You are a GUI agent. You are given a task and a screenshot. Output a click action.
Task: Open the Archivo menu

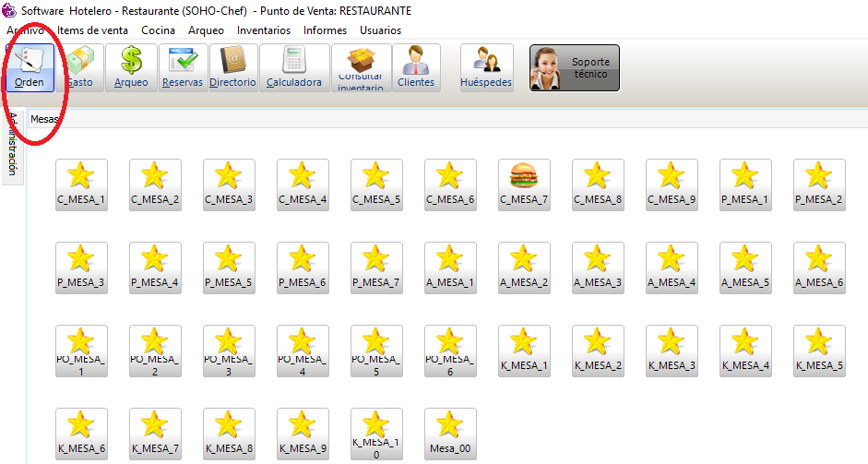25,30
